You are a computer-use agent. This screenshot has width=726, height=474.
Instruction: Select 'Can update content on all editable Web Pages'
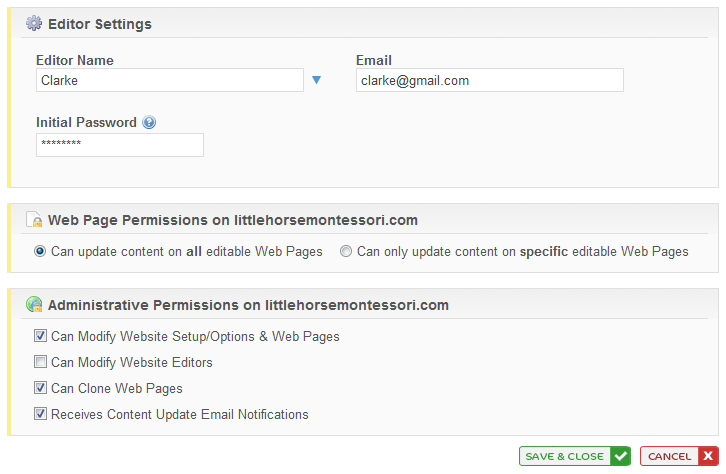pyautogui.click(x=40, y=251)
